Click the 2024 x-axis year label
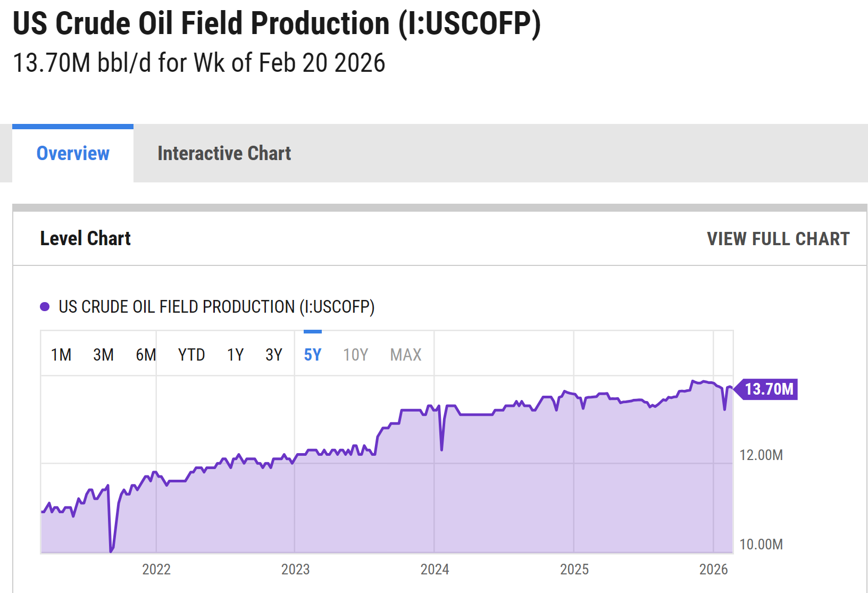The width and height of the screenshot is (868, 593). point(435,570)
